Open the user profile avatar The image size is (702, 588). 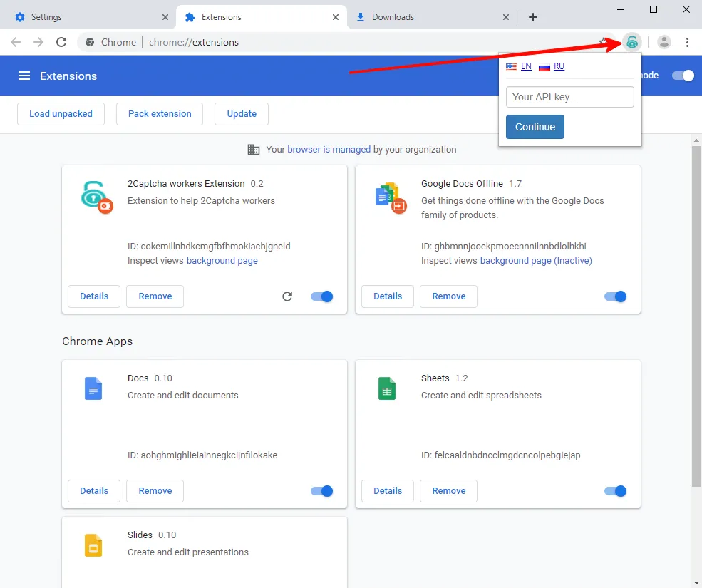click(664, 42)
